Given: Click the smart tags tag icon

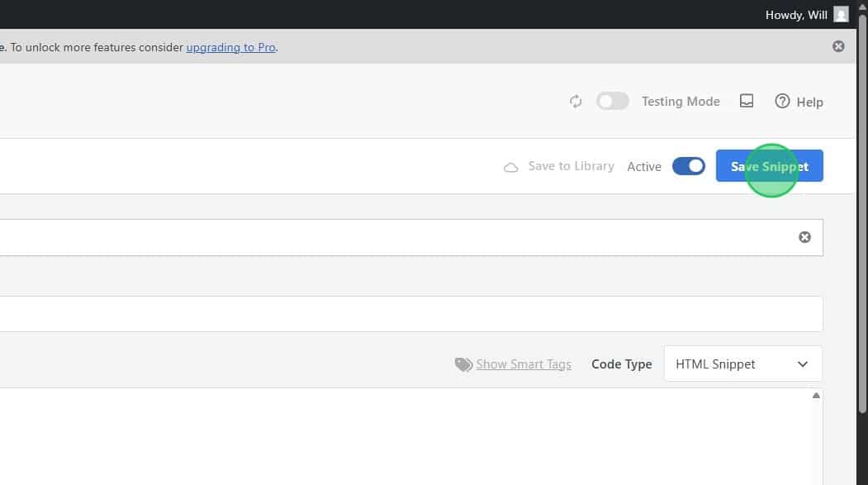Looking at the screenshot, I should pyautogui.click(x=463, y=364).
